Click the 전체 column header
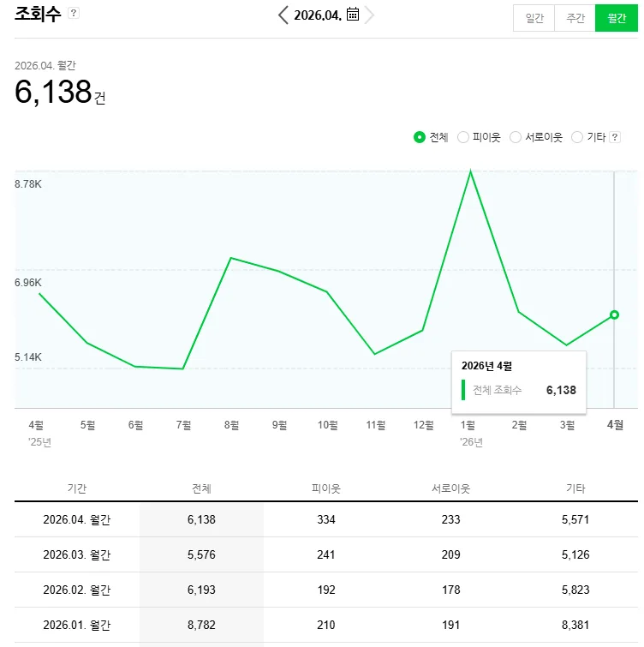The image size is (644, 647). click(201, 488)
